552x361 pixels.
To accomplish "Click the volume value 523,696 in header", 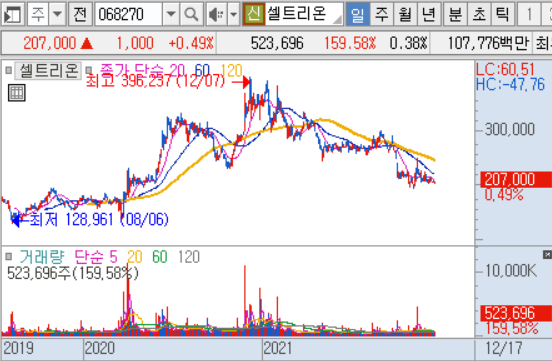I will pyautogui.click(x=277, y=43).
